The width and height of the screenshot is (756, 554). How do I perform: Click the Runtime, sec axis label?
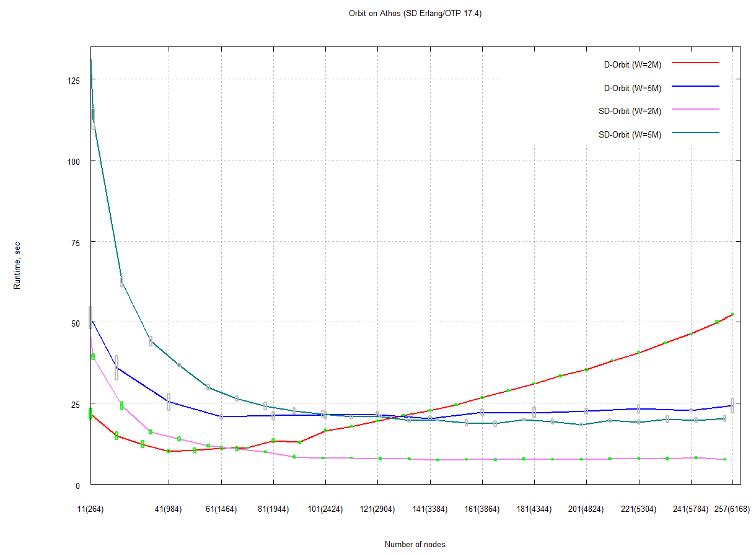pyautogui.click(x=17, y=265)
